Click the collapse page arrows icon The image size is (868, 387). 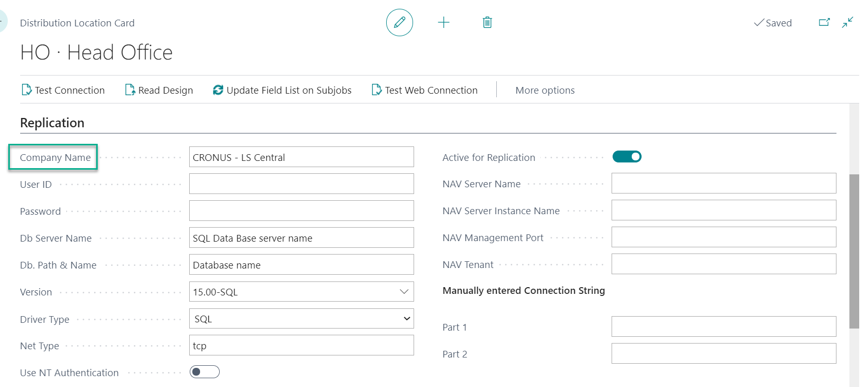[x=847, y=23]
